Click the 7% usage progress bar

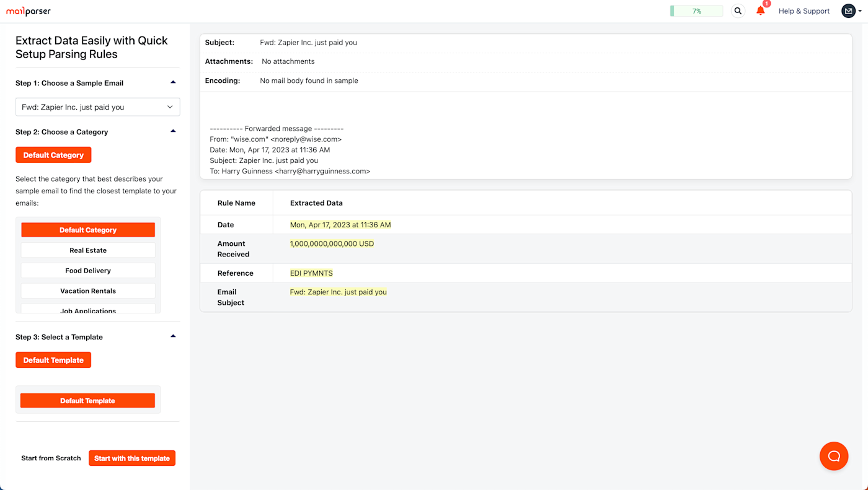(x=696, y=11)
